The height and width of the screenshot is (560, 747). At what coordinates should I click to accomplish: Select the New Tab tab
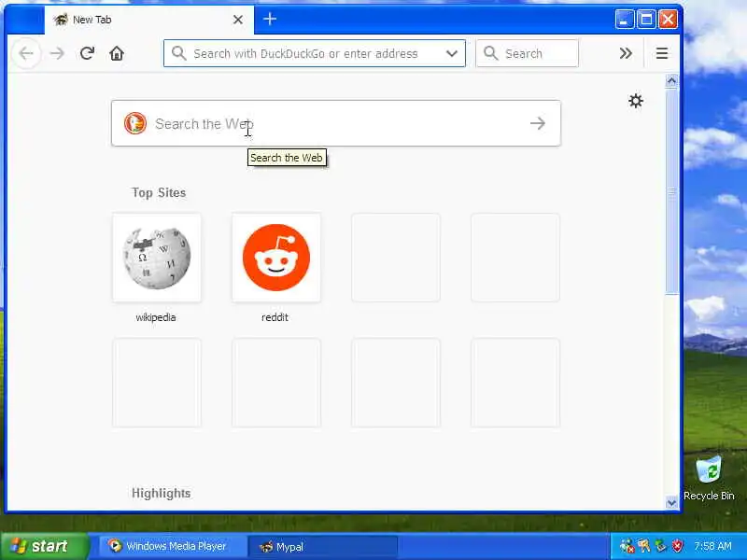click(x=149, y=20)
